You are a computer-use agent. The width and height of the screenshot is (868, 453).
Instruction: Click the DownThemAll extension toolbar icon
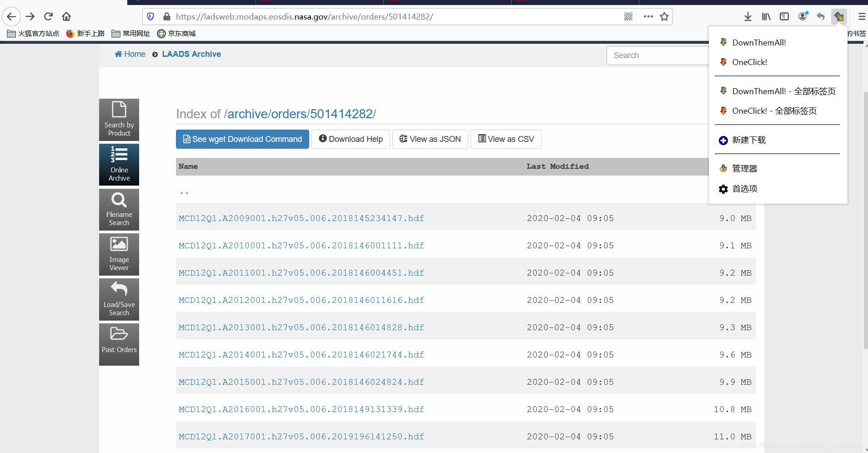click(x=839, y=17)
